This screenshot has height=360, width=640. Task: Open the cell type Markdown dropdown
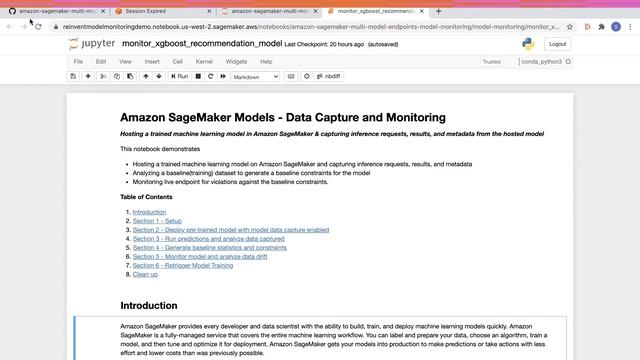(x=256, y=77)
